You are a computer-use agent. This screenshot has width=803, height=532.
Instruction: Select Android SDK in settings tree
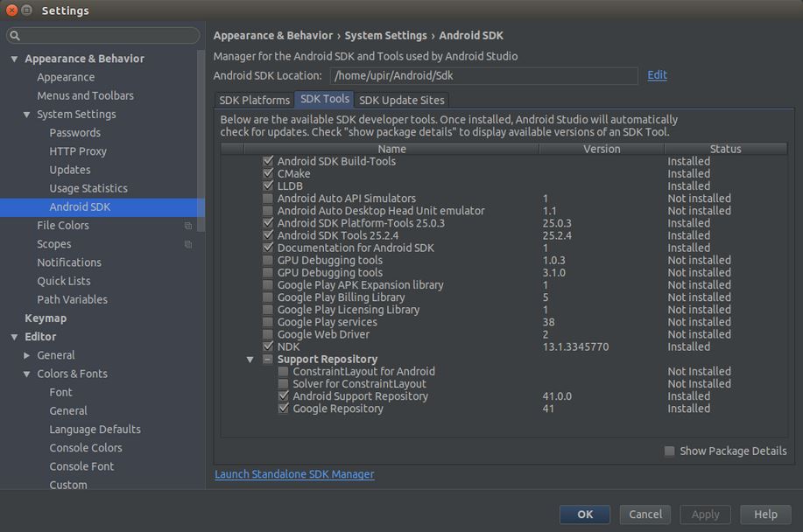[102, 207]
